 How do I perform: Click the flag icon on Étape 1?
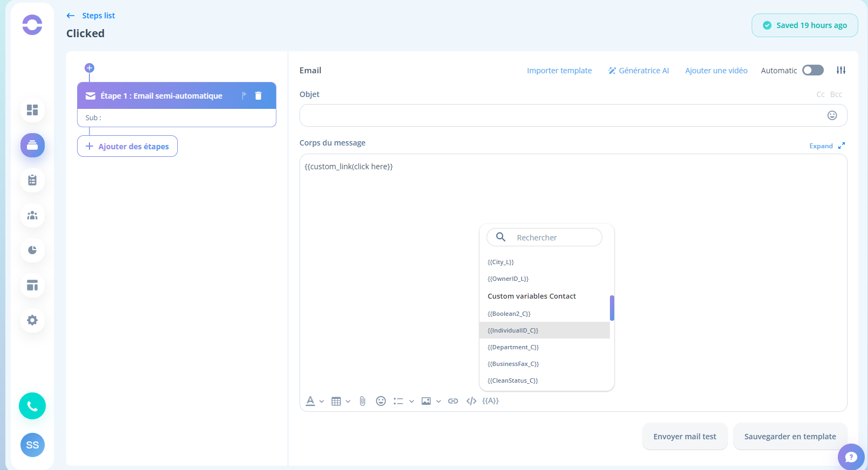point(244,95)
